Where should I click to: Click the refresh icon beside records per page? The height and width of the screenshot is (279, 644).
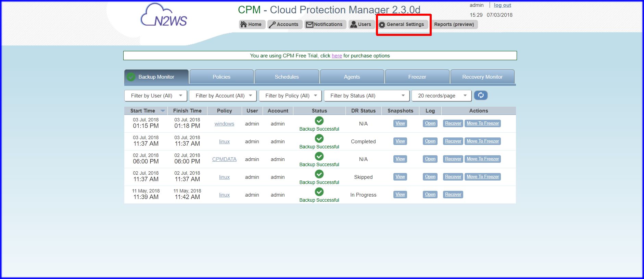pos(481,95)
